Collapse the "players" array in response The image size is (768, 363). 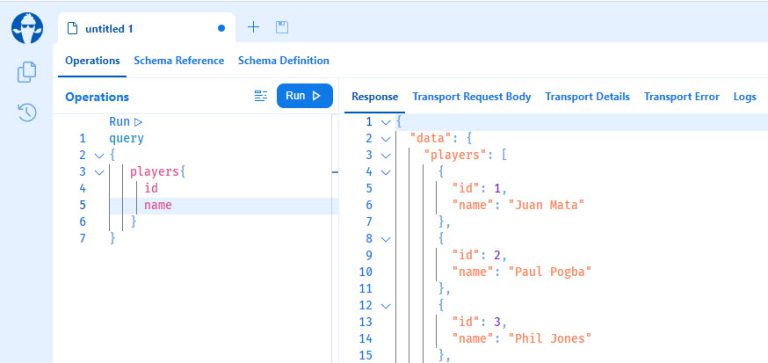[385, 156]
